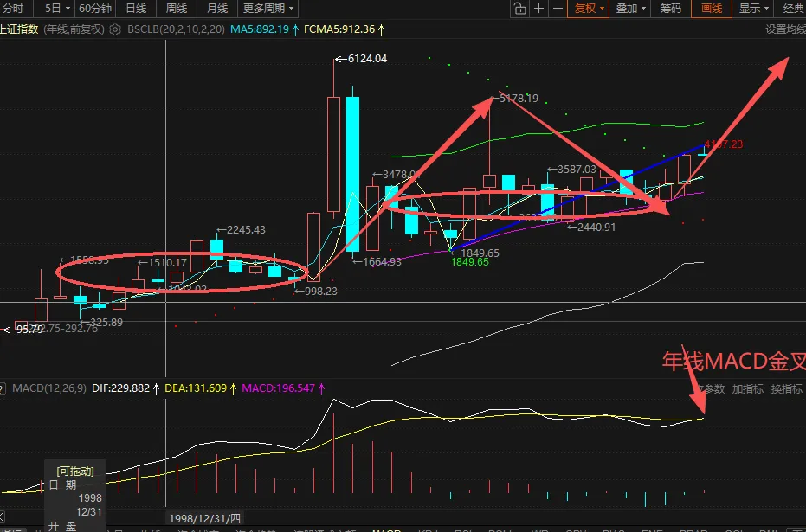
Task: Click the 325.89 low price label
Action: pyautogui.click(x=106, y=323)
